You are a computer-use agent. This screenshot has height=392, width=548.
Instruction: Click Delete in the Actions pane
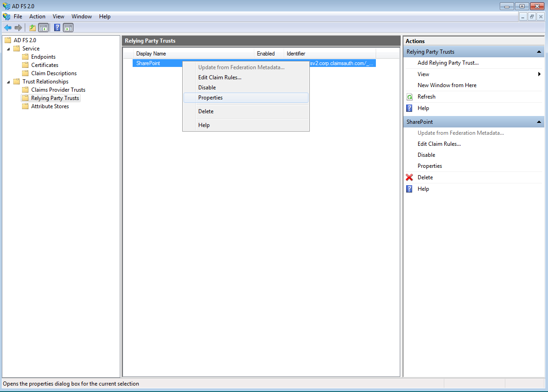pyautogui.click(x=425, y=177)
